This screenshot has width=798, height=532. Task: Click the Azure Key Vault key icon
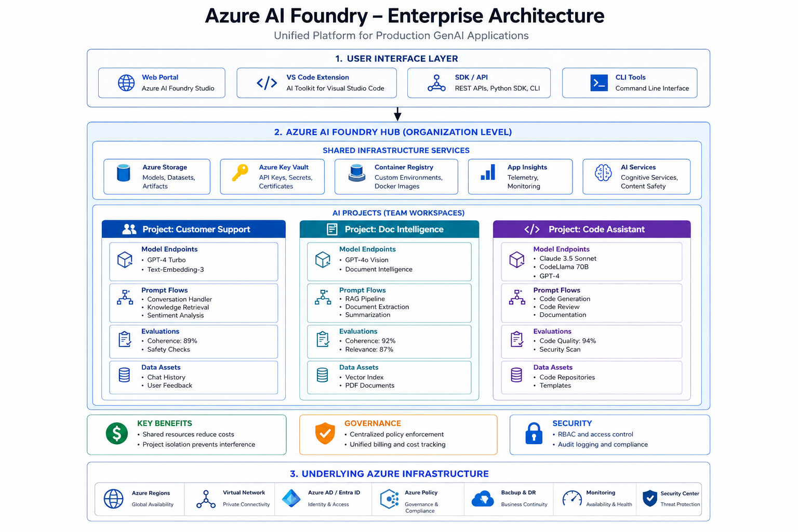coord(240,172)
